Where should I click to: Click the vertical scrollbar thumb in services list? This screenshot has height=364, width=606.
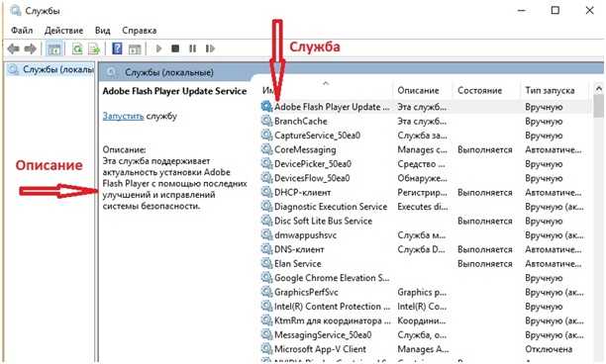(x=599, y=106)
